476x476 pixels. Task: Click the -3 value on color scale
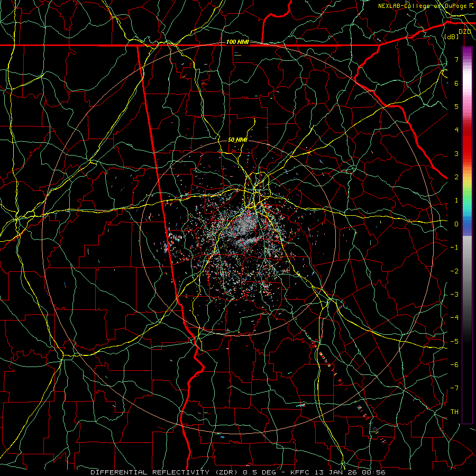click(454, 295)
